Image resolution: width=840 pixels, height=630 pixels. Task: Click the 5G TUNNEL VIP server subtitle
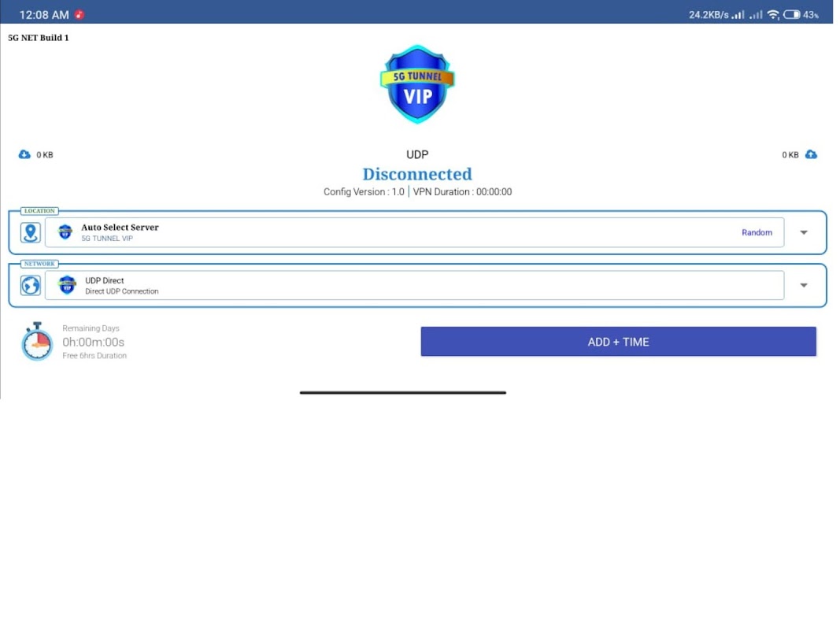(x=108, y=240)
